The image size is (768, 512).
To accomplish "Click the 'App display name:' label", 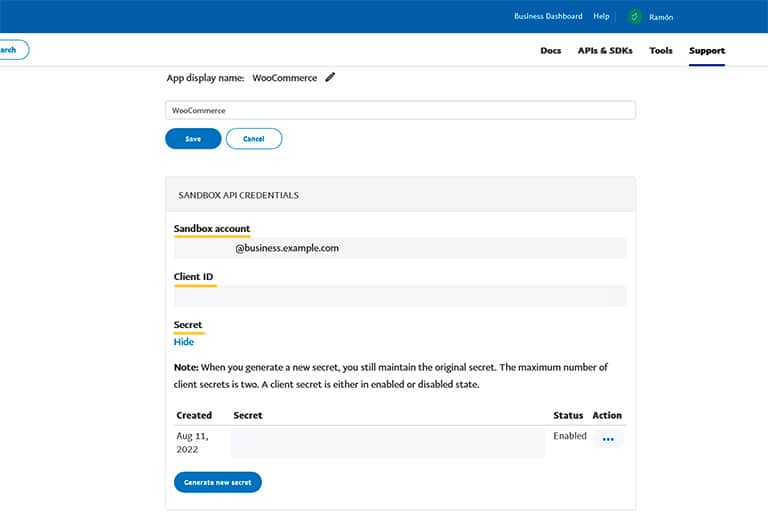I will 205,78.
